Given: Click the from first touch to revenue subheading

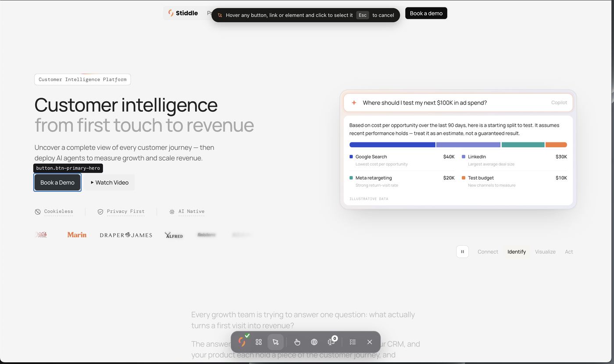Looking at the screenshot, I should tap(144, 125).
